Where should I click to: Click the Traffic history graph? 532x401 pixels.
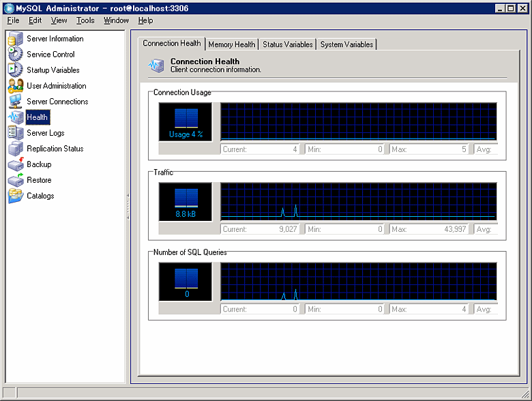pos(359,202)
